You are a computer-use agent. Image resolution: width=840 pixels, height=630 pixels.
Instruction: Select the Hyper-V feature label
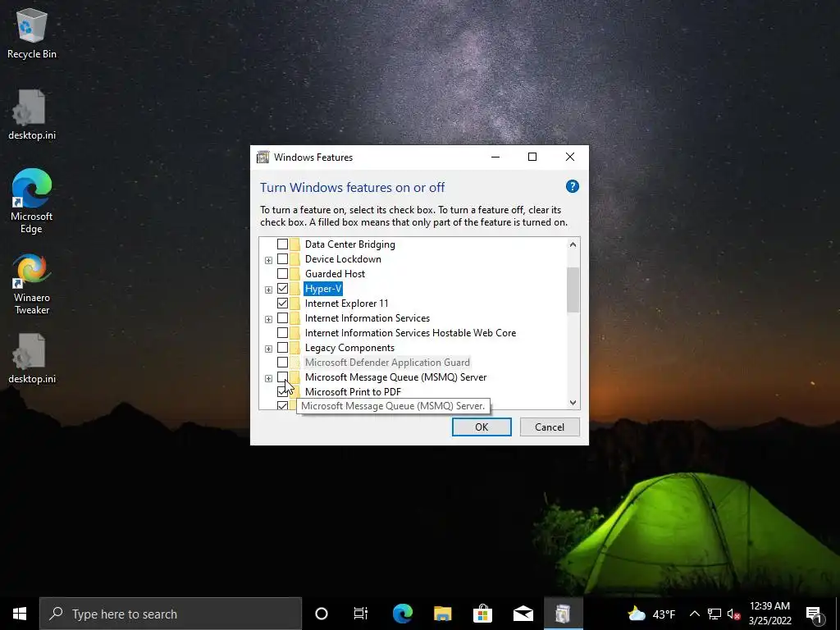(323, 289)
